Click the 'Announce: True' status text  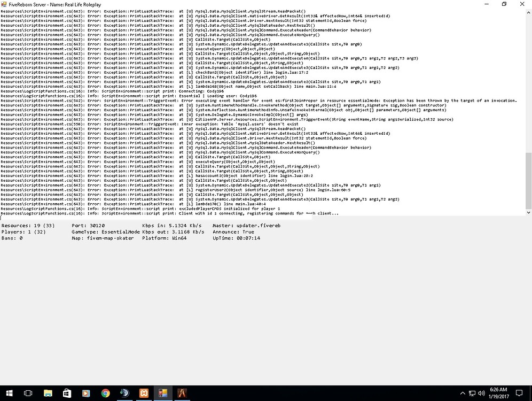[x=233, y=232]
